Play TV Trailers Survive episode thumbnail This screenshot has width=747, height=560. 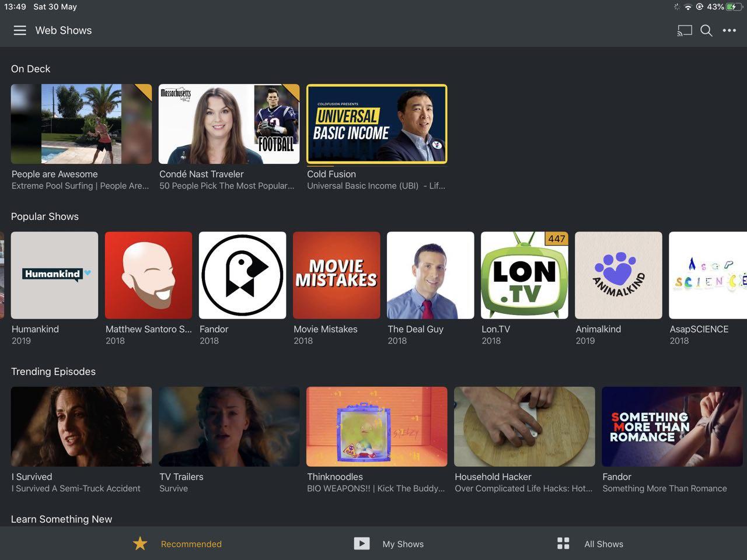click(x=229, y=426)
